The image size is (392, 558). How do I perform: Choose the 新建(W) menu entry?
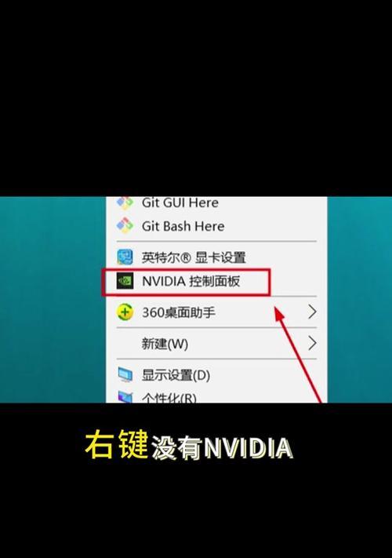(x=216, y=344)
